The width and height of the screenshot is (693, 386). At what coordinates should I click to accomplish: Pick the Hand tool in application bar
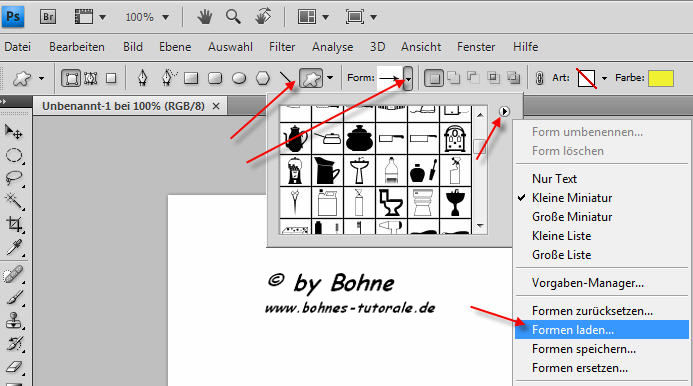click(x=205, y=17)
